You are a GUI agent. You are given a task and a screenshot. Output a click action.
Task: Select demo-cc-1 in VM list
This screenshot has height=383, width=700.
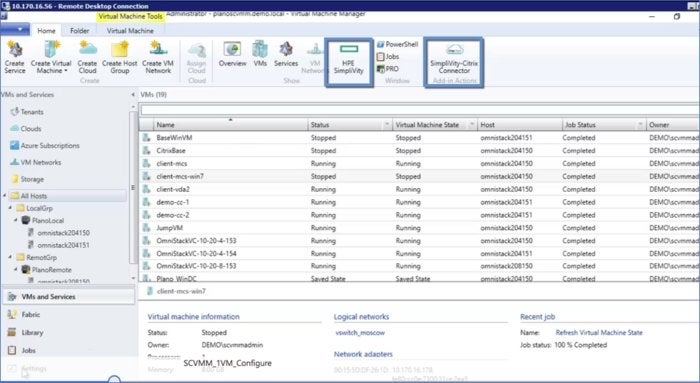tap(420, 202)
